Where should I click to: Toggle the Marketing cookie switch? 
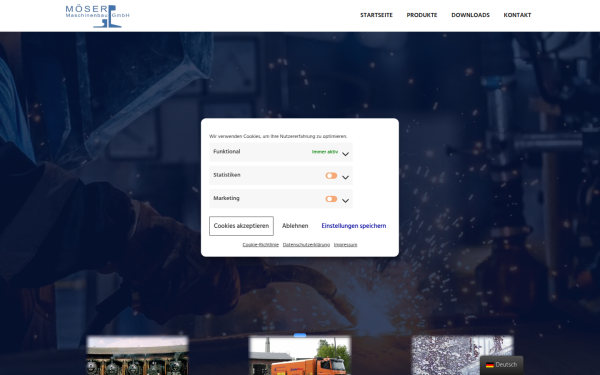pos(331,199)
